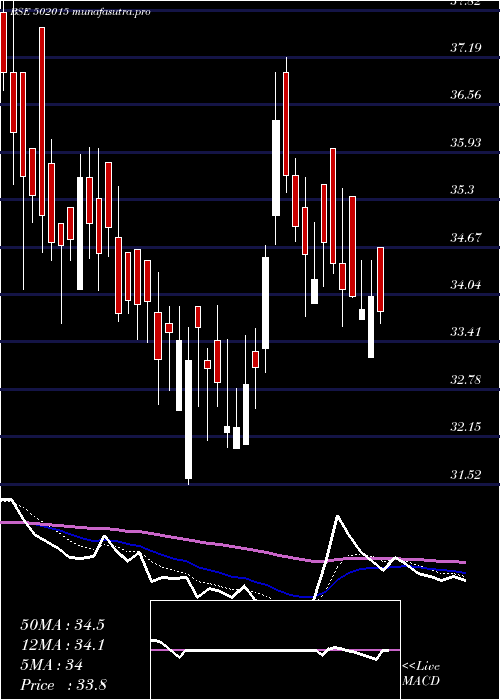Click the MACD inset chart box

pyautogui.click(x=275, y=650)
